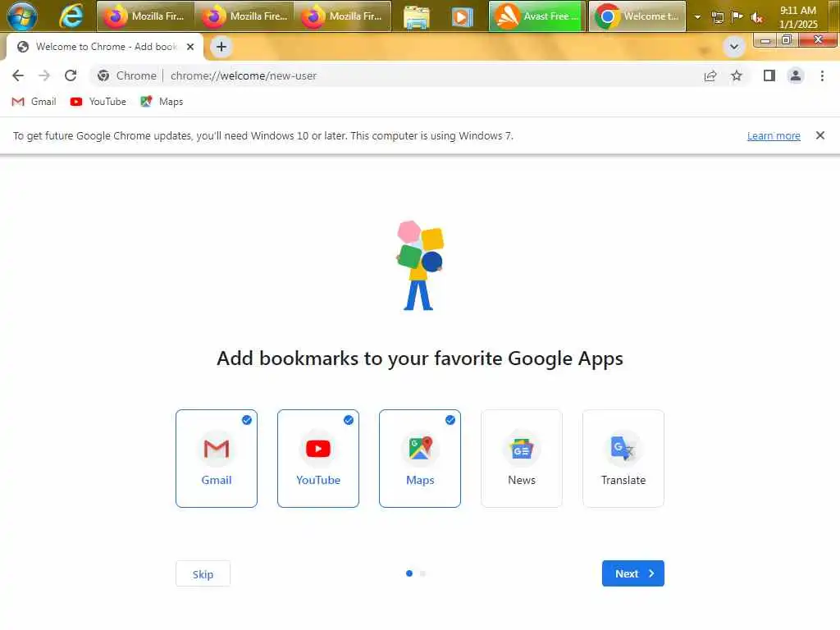This screenshot has height=630, width=840.
Task: Bookmark this tab with the star icon
Action: pos(737,75)
